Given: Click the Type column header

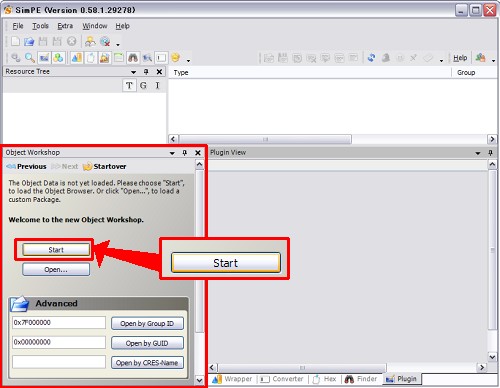Looking at the screenshot, I should pyautogui.click(x=310, y=72).
